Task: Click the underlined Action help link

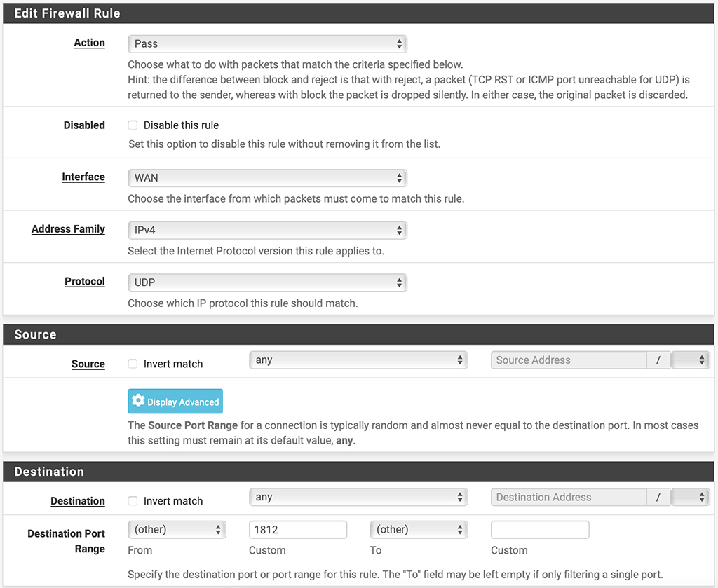Action: [x=89, y=43]
